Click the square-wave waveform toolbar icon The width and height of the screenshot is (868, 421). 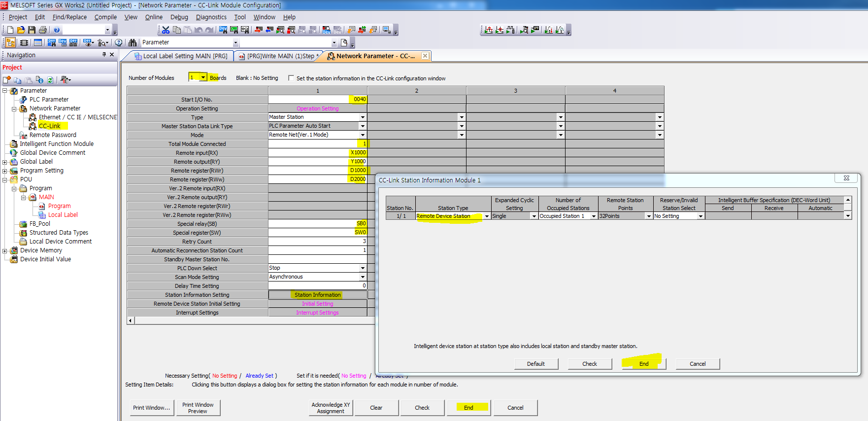510,30
